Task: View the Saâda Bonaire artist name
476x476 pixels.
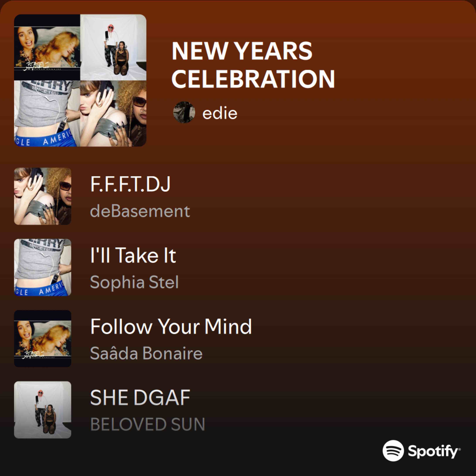Action: pos(146,353)
